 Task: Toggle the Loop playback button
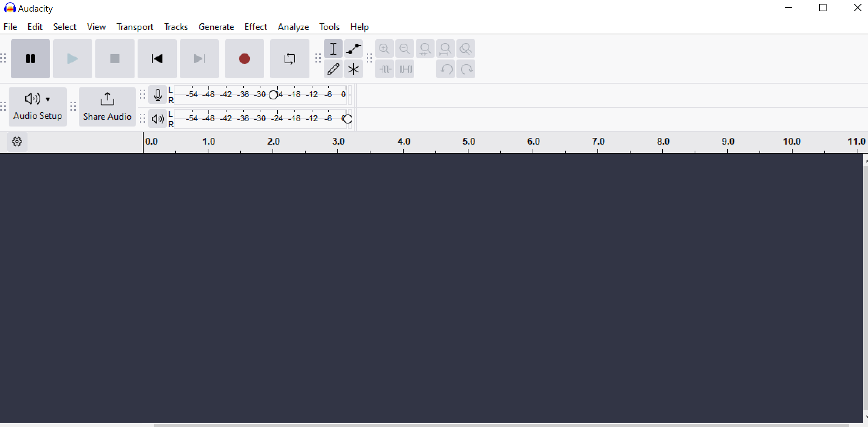(x=289, y=59)
